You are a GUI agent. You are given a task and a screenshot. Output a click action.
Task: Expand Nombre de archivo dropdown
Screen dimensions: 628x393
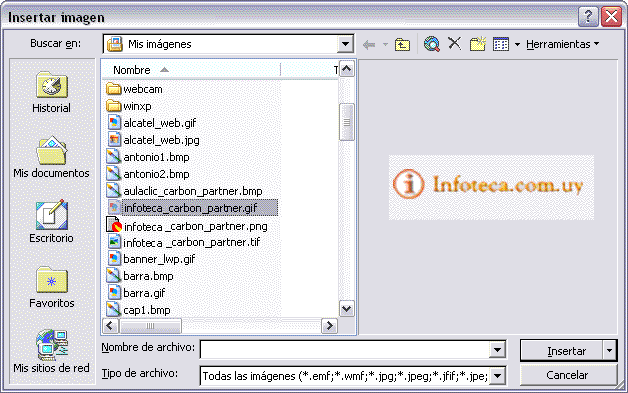pyautogui.click(x=497, y=351)
